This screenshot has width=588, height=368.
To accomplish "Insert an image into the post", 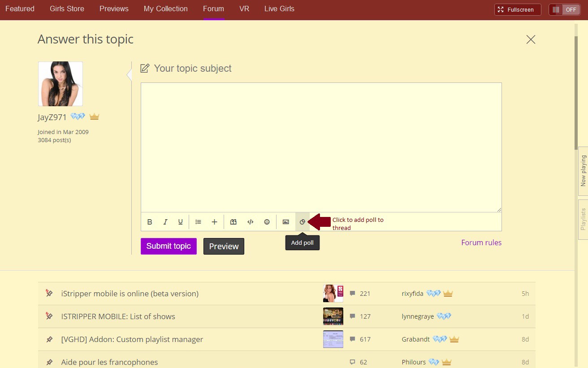I will [285, 222].
